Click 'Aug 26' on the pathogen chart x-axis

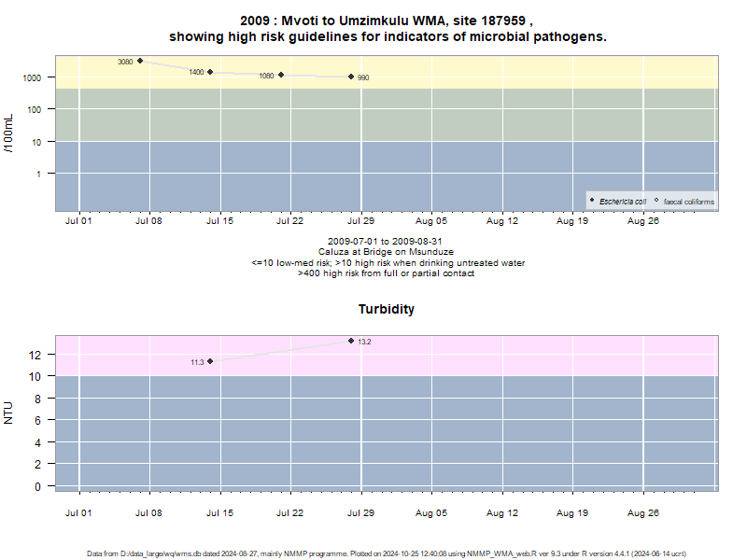(x=643, y=221)
